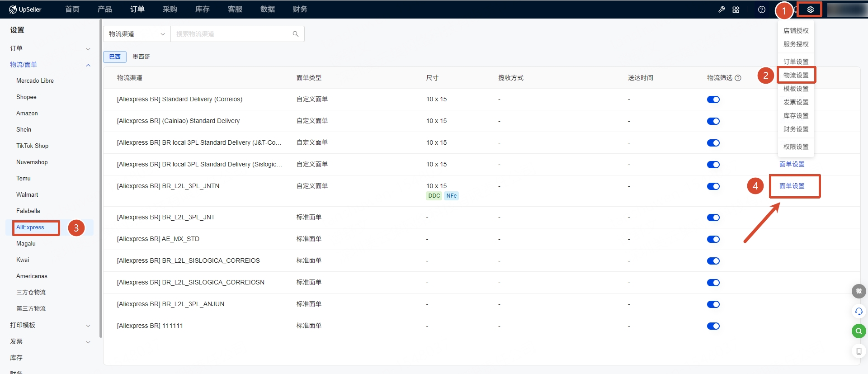The image size is (868, 374).
Task: Open 采购 in top navigation
Action: point(170,9)
